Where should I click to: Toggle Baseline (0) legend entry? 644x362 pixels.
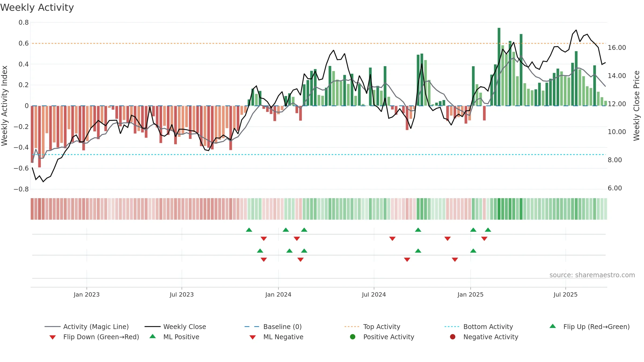tap(273, 327)
